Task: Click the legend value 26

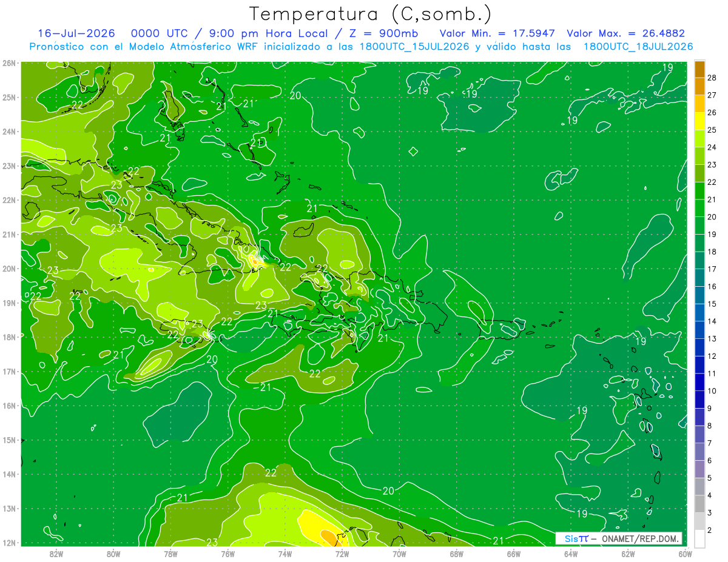Action: (x=712, y=112)
